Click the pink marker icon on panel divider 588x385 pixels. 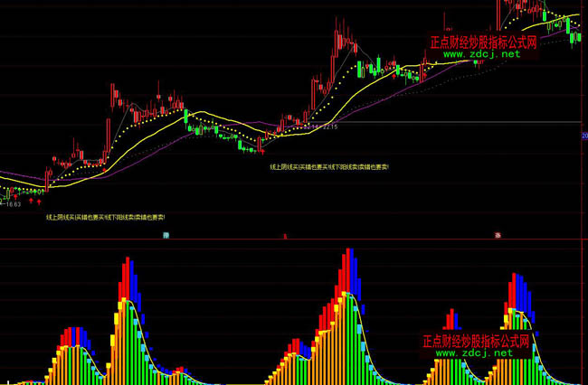click(498, 235)
